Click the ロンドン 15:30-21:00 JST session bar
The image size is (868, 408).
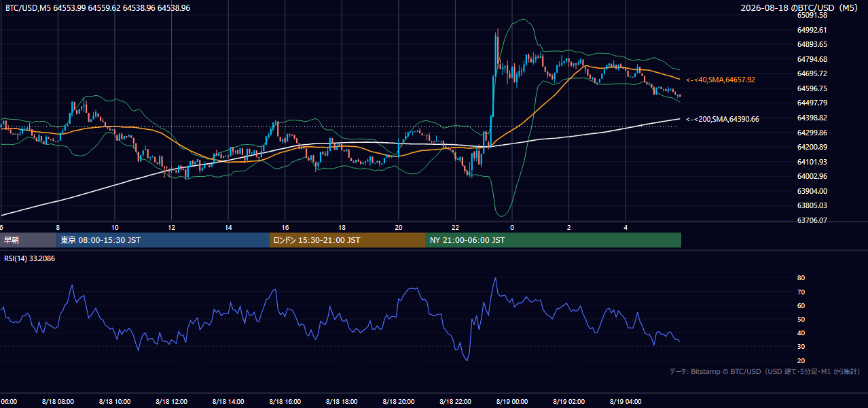348,240
